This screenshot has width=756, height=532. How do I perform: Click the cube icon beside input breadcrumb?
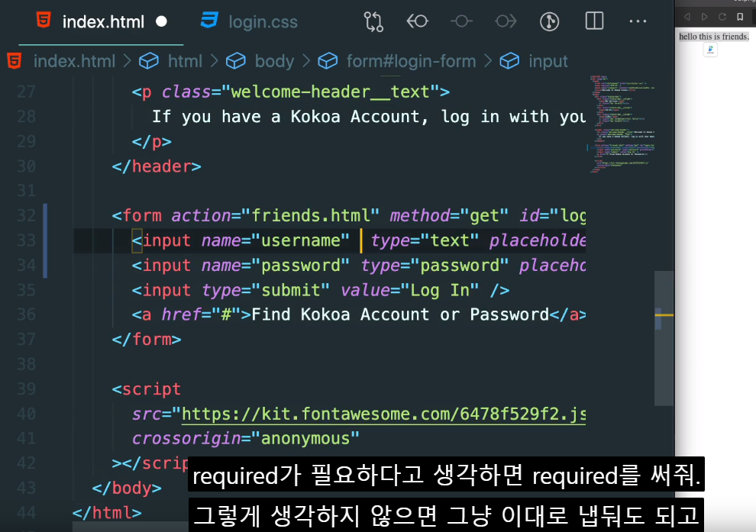click(509, 61)
